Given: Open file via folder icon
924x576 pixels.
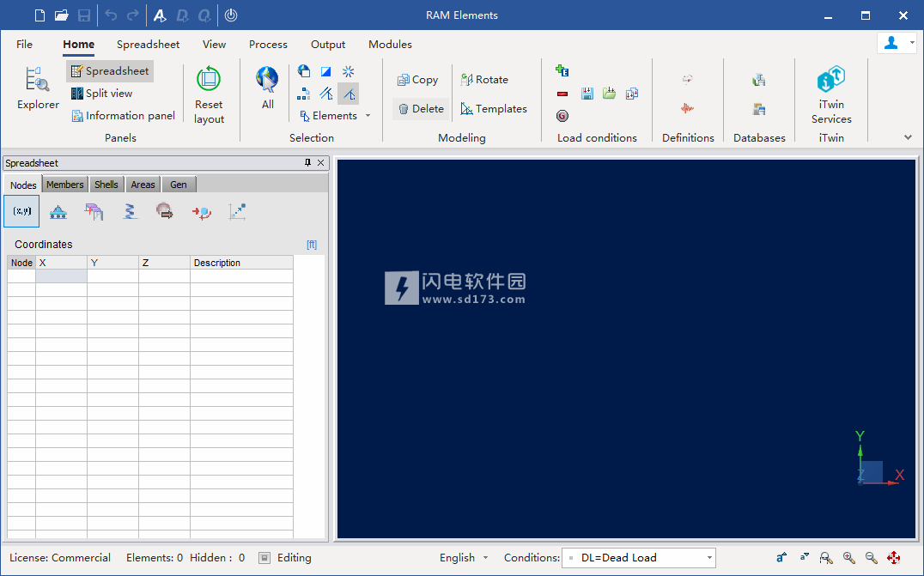Looking at the screenshot, I should 61,15.
